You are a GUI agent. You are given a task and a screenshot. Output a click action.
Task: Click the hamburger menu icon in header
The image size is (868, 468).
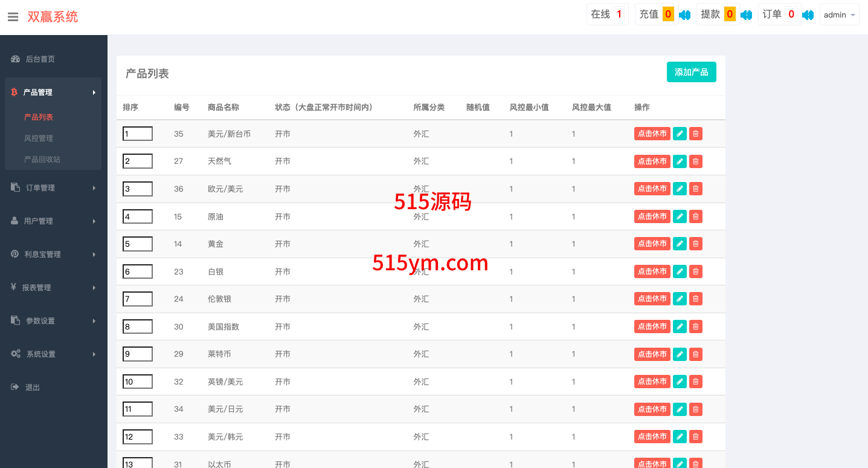[x=13, y=17]
